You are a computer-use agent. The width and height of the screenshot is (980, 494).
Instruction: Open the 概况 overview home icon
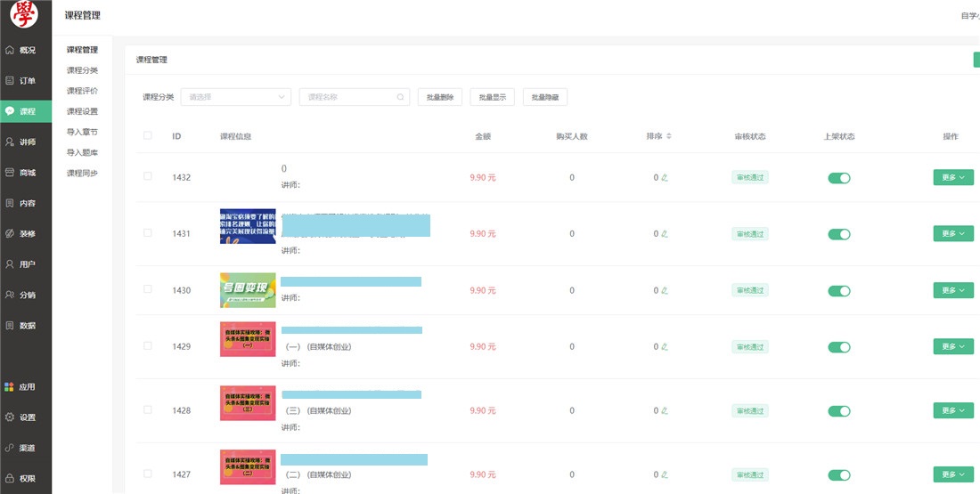click(10, 50)
